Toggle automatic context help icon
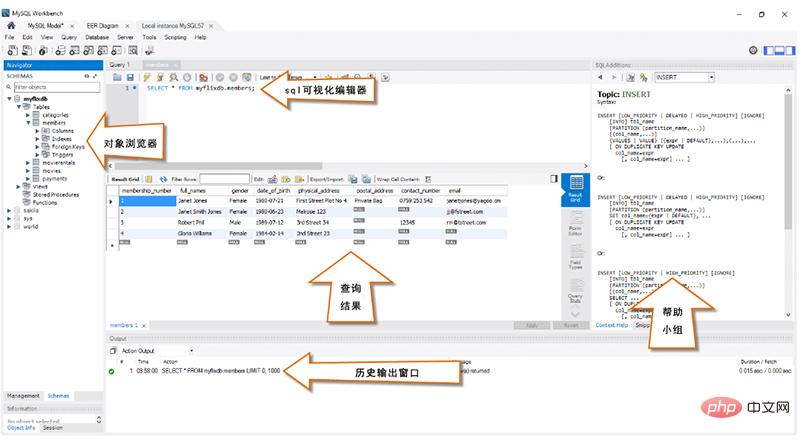Image resolution: width=800 pixels, height=440 pixels. [643, 77]
